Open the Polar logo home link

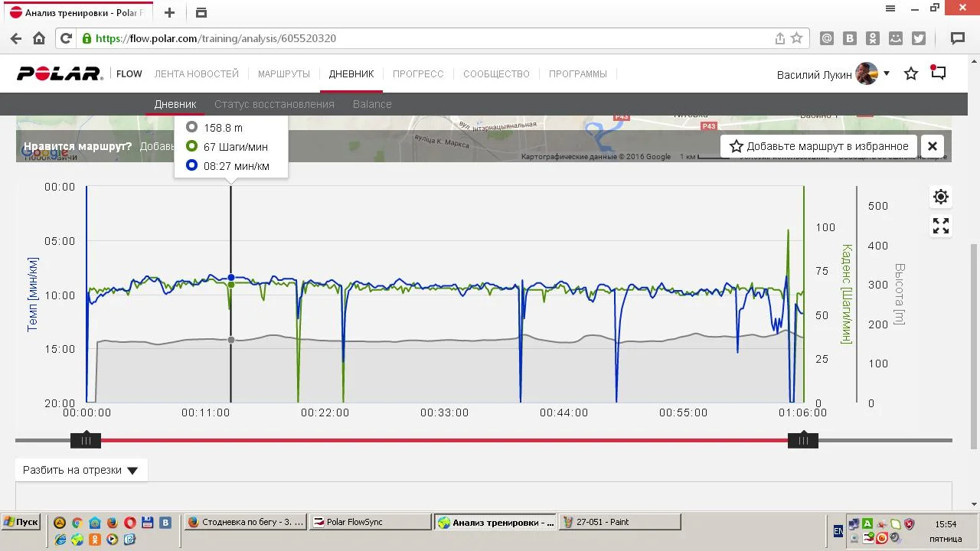coord(60,73)
